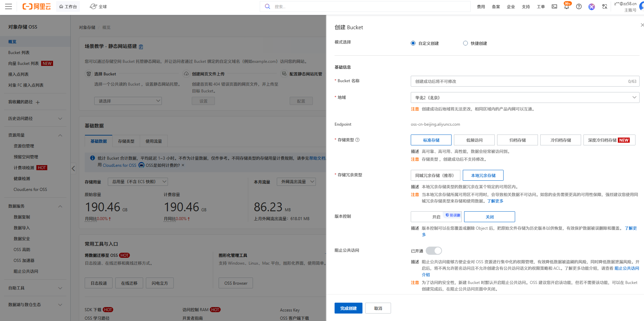Expand 历史访问路径 section
644x321 pixels.
(x=35, y=119)
